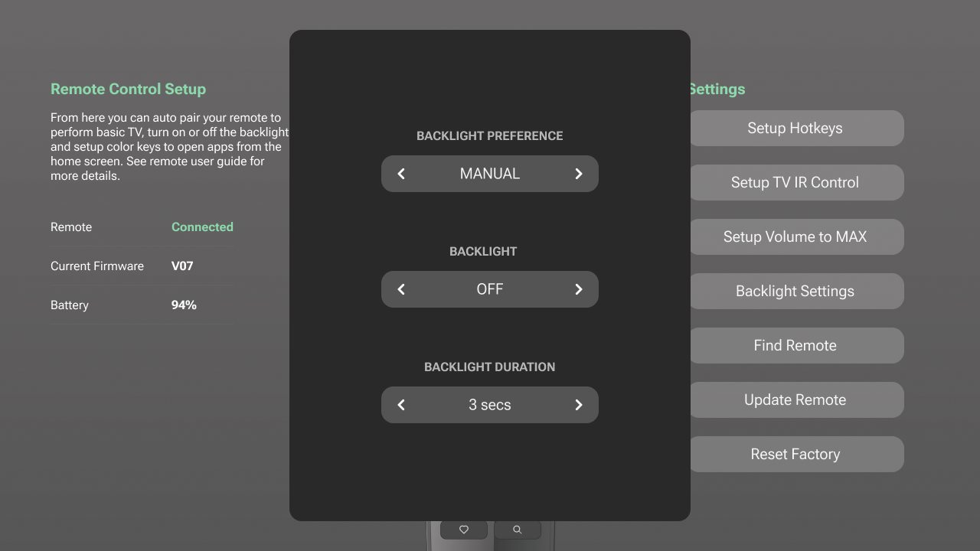The width and height of the screenshot is (980, 551).
Task: Choose Setup Volume to MAX
Action: point(795,236)
